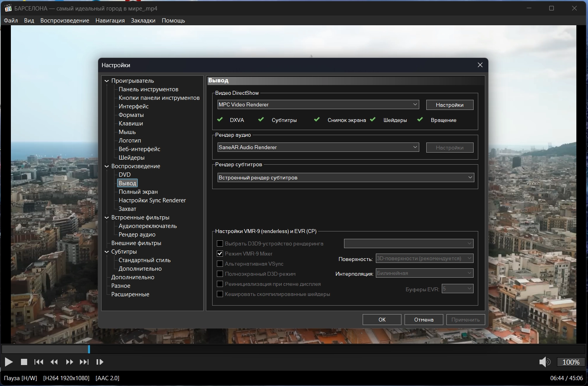The height and width of the screenshot is (386, 588).
Task: Jump to previous file icon
Action: 39,362
